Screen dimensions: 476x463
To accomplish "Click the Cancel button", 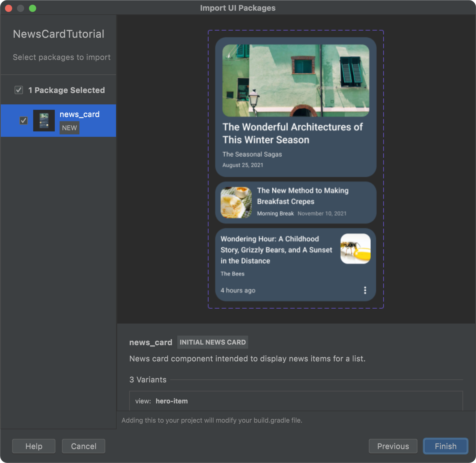I will tap(84, 446).
